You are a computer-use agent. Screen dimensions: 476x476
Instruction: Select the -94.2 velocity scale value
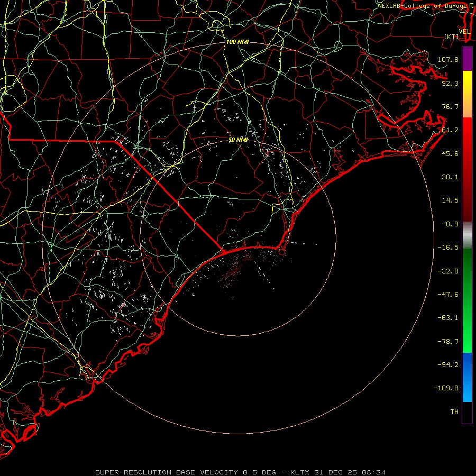click(448, 365)
